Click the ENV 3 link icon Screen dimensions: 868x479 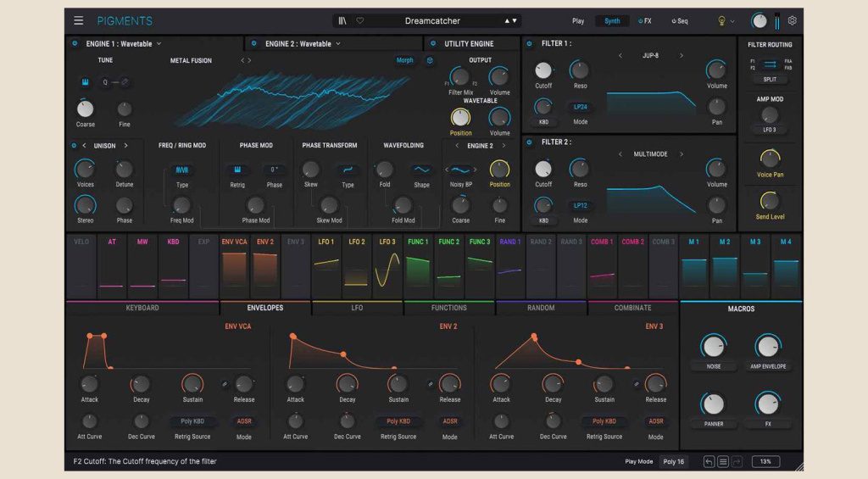(x=637, y=384)
